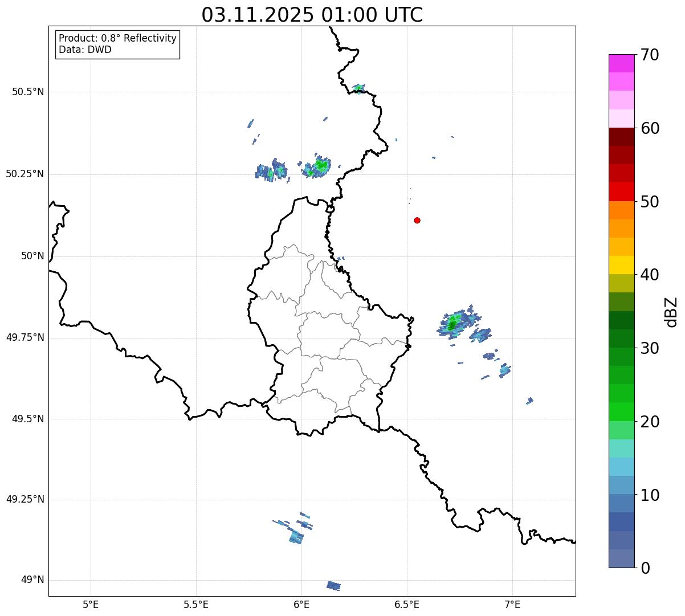This screenshot has height=616, width=685.
Task: Click the title 03.11.2025 01:00 UTC
Action: (x=312, y=14)
